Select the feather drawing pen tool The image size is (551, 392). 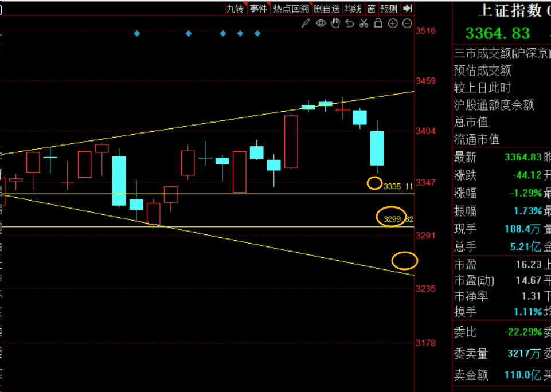[306, 23]
